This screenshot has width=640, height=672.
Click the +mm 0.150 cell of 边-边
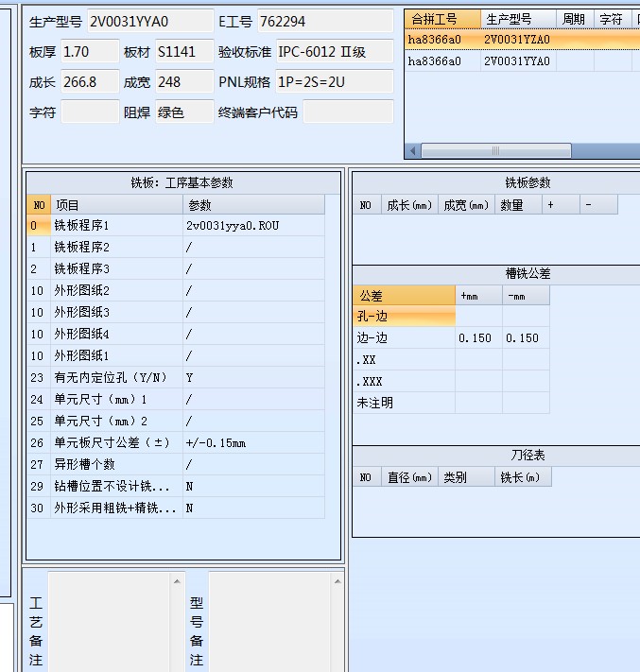pos(479,338)
